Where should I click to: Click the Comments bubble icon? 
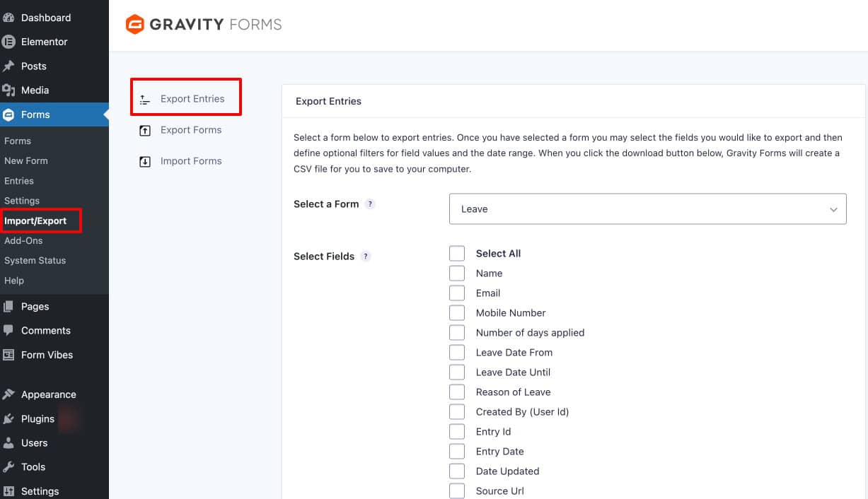pyautogui.click(x=9, y=330)
